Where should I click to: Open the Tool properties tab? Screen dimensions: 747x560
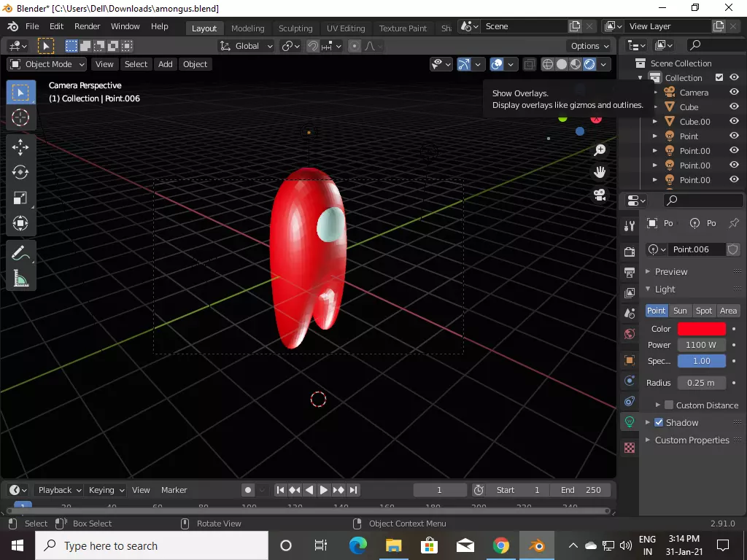(630, 226)
